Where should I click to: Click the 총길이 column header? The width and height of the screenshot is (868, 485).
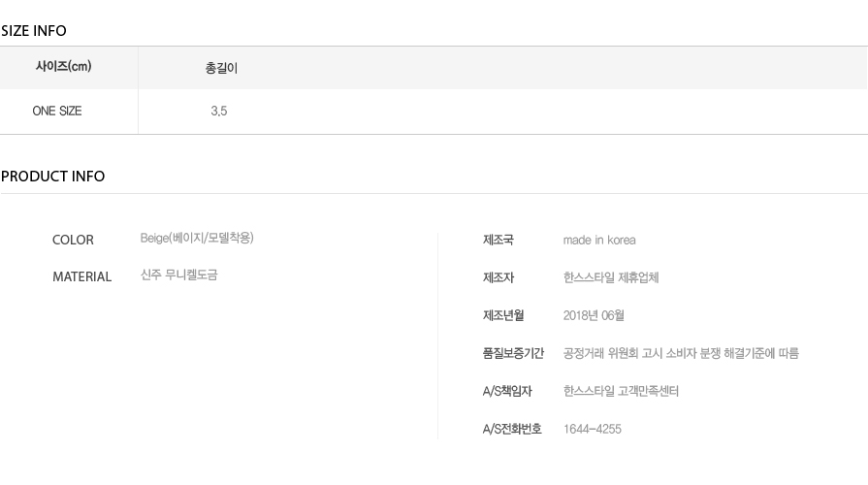pos(221,68)
